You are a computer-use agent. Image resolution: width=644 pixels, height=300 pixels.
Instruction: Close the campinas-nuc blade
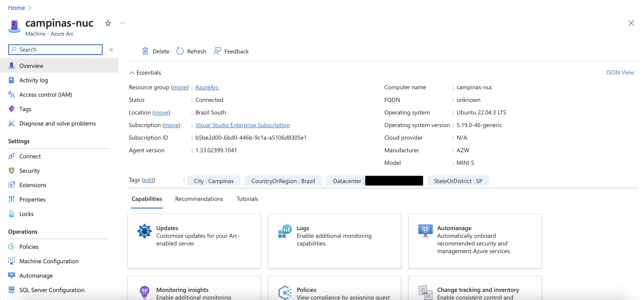(631, 23)
